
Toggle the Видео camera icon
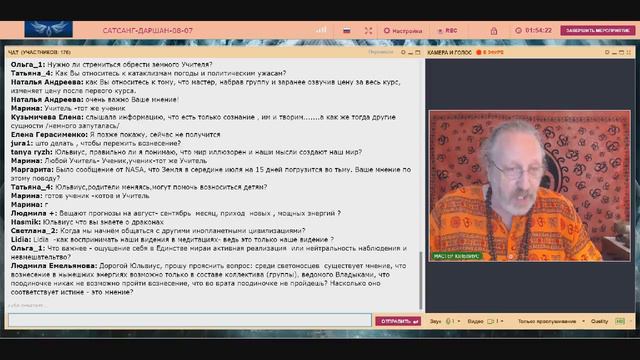click(491, 321)
